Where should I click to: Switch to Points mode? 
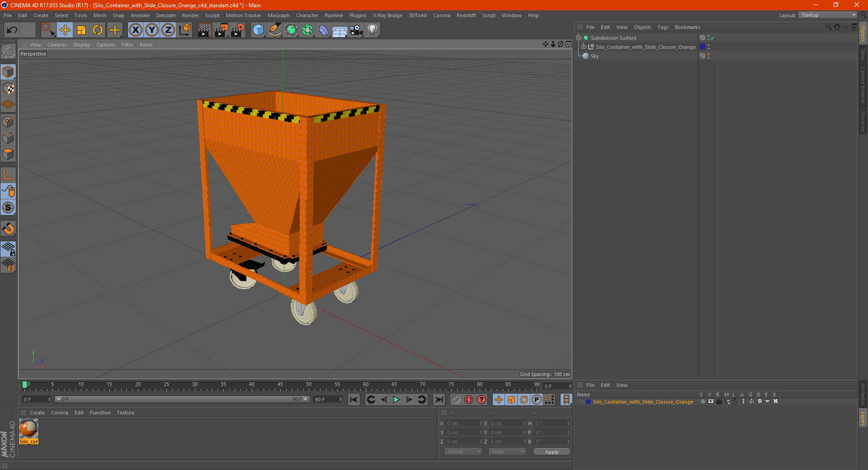8,122
